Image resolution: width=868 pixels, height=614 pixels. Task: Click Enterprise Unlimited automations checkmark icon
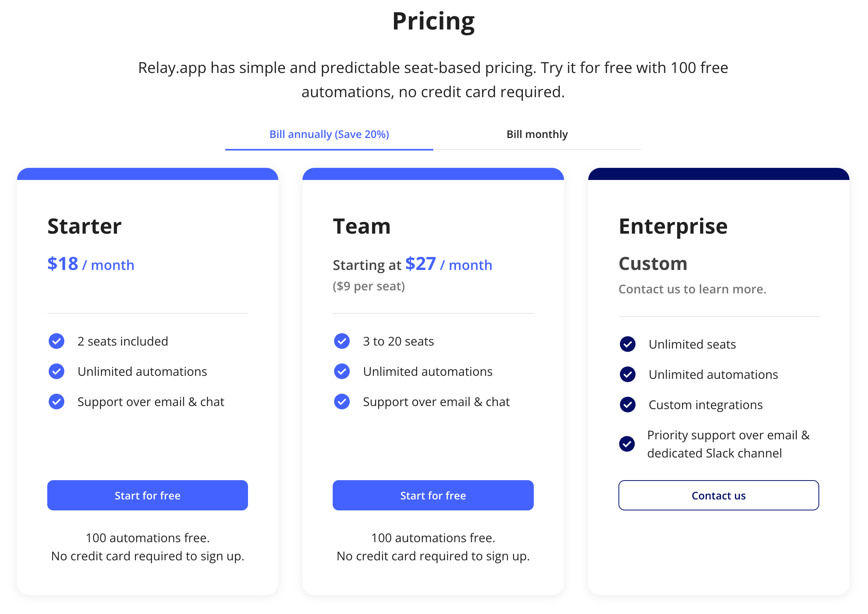[x=628, y=375]
